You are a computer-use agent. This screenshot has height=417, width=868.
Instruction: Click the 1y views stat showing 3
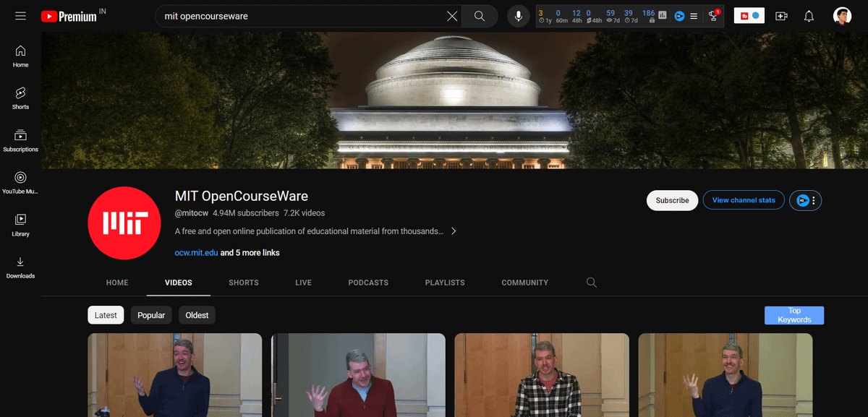(x=545, y=16)
